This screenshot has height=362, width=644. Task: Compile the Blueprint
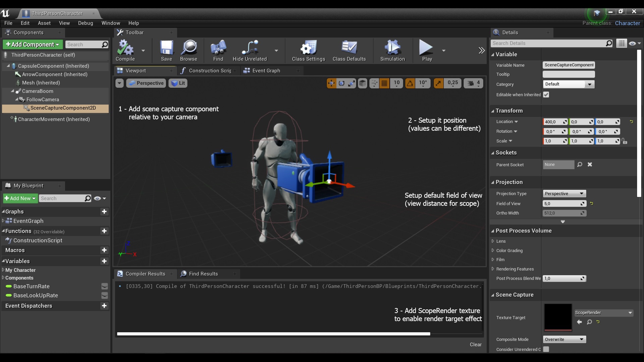(x=125, y=50)
